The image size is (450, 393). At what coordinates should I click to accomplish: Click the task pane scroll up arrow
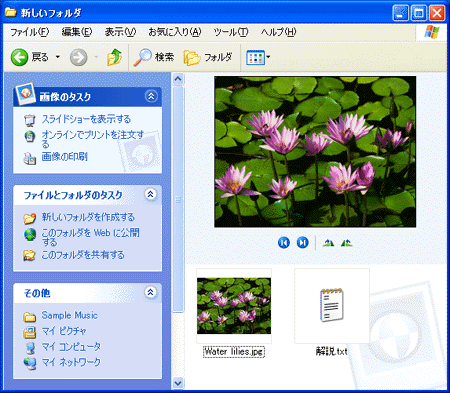pos(178,79)
